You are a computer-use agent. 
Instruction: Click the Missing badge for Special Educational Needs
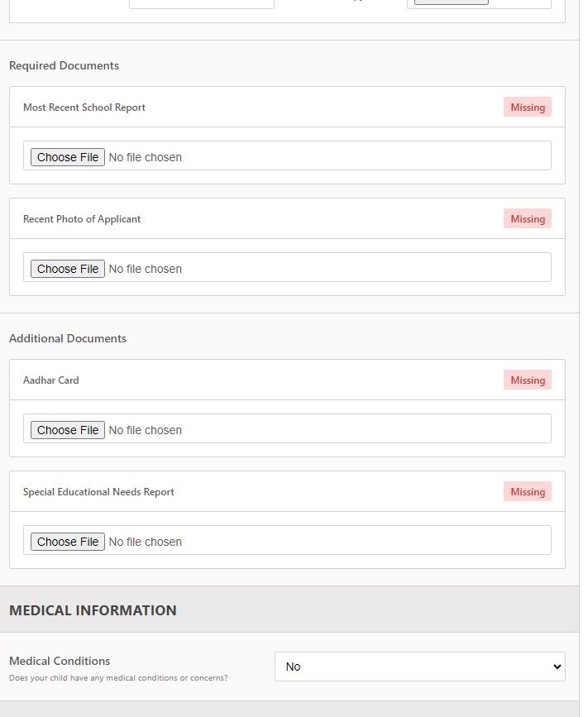click(x=527, y=491)
